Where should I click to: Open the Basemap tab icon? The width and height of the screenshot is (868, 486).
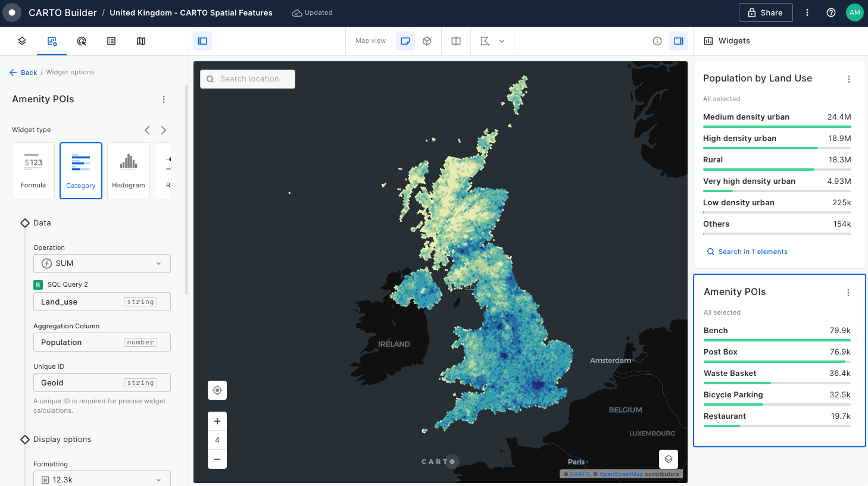pos(141,41)
